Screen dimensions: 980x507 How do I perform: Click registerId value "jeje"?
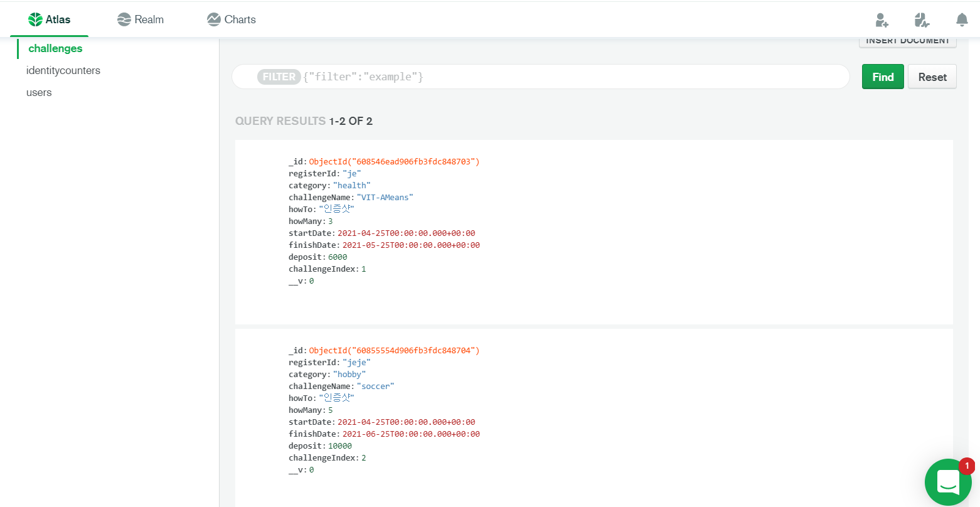click(356, 362)
